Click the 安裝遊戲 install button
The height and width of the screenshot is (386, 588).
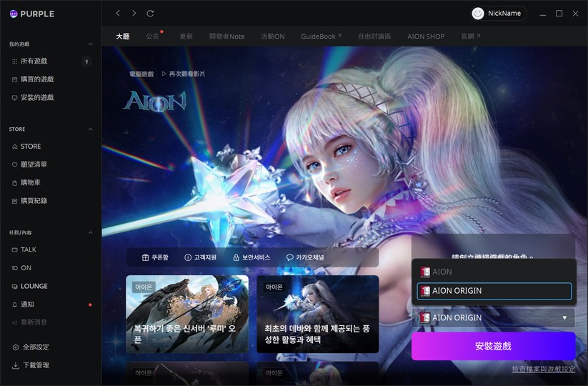point(494,346)
